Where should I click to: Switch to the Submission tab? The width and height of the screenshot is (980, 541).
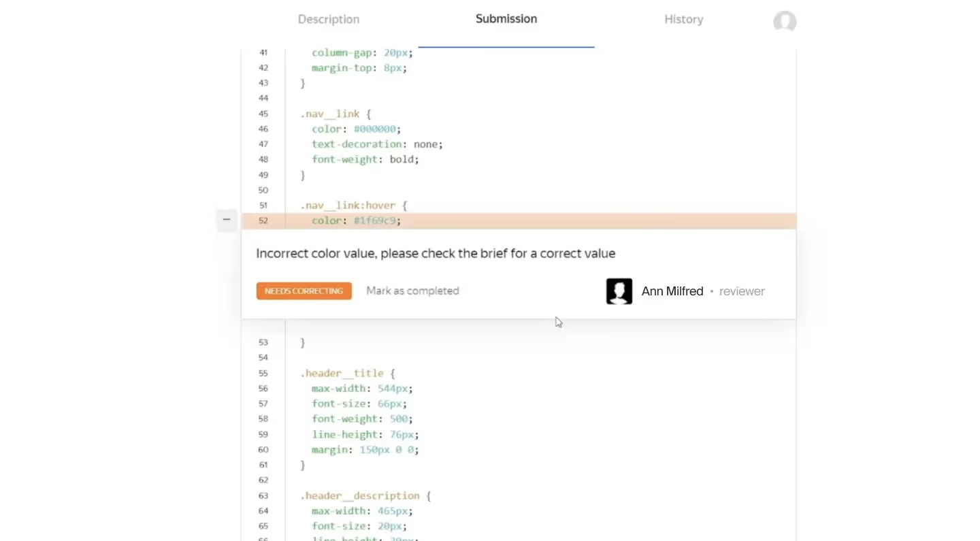point(506,19)
